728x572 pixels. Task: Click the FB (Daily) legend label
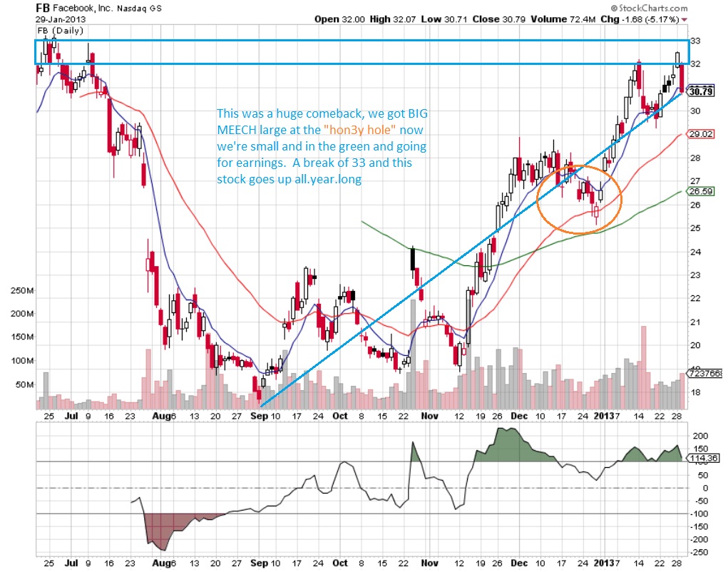[61, 31]
